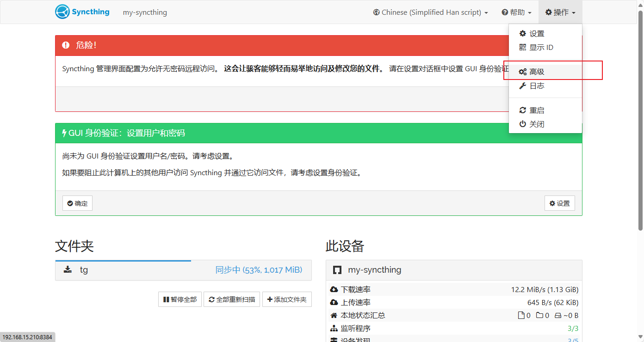Expand the my-syncthing device panel header

(x=454, y=270)
